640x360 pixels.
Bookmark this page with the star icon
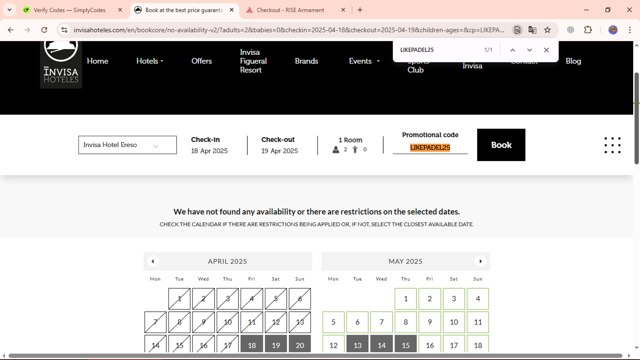click(547, 30)
